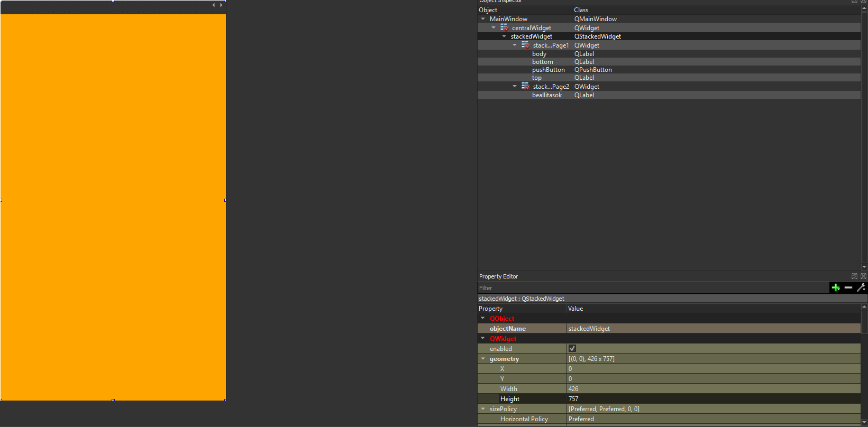Image resolution: width=868 pixels, height=427 pixels.
Task: Click the geometry value summary
Action: pos(714,359)
